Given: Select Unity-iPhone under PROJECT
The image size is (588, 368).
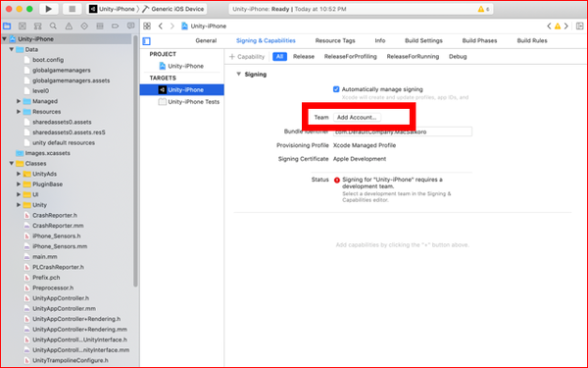Looking at the screenshot, I should pos(182,66).
